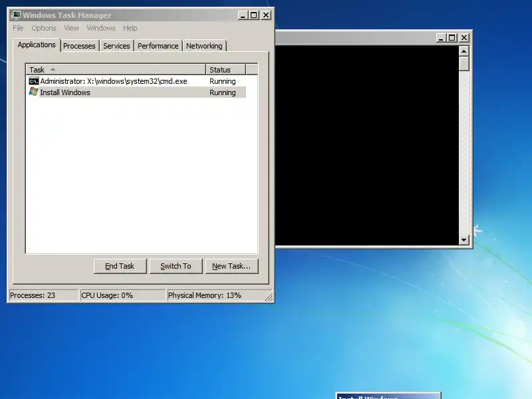532x399 pixels.
Task: Select the Administrator cmd.exe task row
Action: (x=137, y=81)
